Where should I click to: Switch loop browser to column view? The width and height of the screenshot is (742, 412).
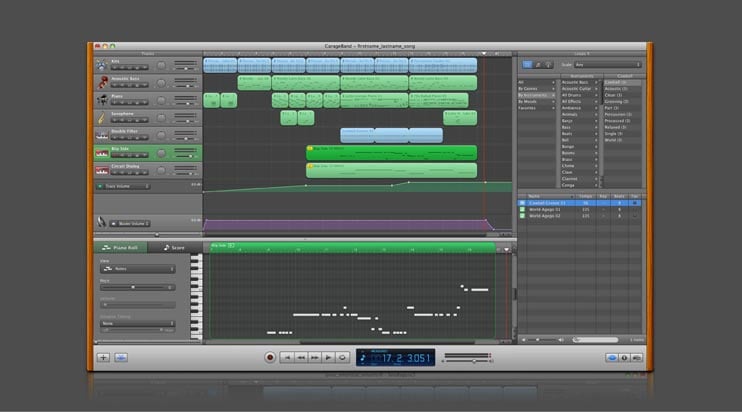point(527,64)
